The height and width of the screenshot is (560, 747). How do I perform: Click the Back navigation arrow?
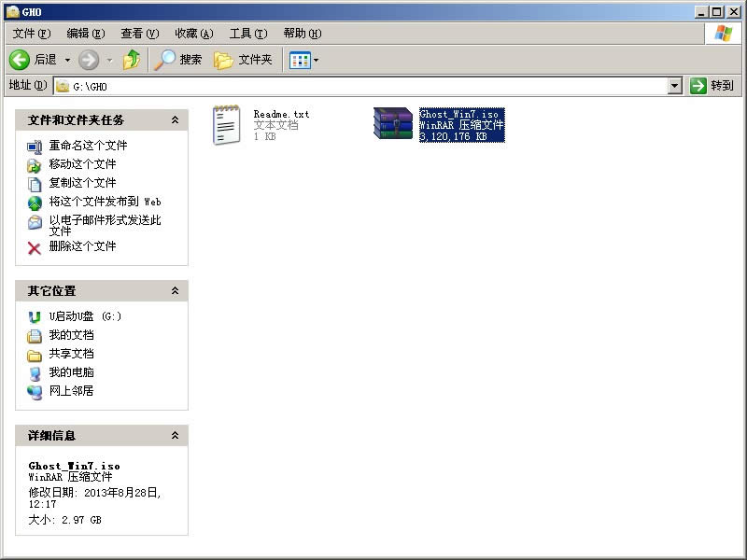[x=21, y=59]
